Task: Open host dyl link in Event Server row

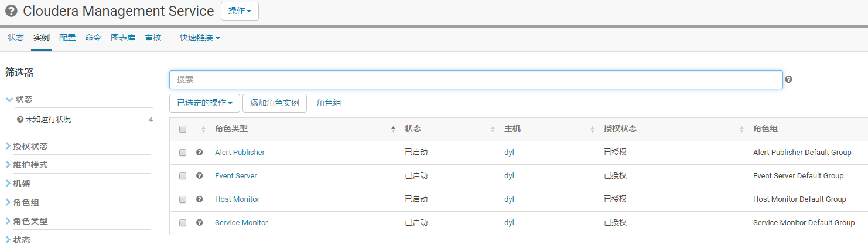Action: tap(509, 175)
